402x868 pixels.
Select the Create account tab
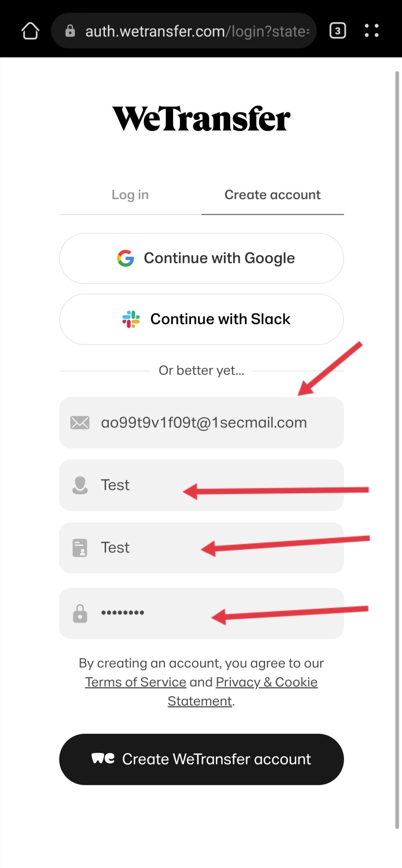(272, 195)
